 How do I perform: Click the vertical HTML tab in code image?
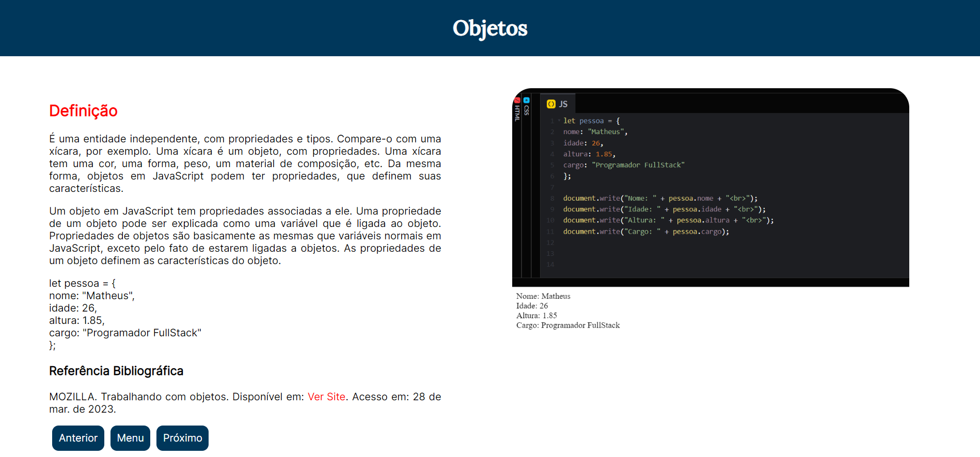pyautogui.click(x=517, y=110)
